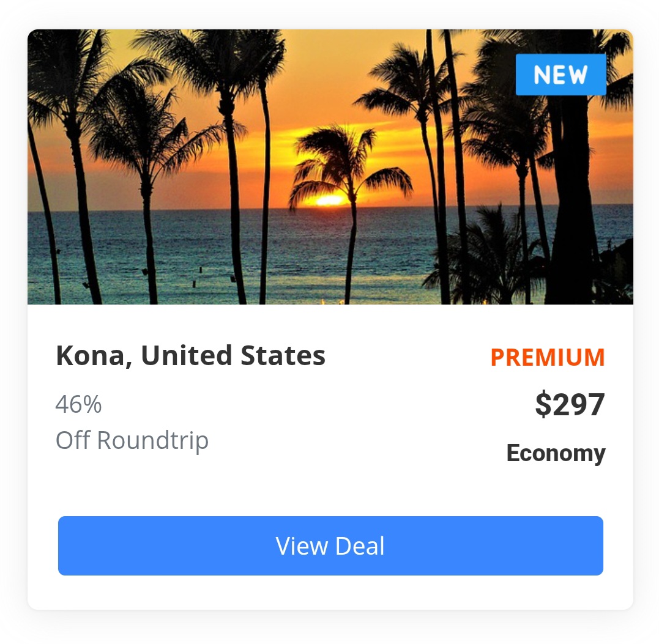Screen dimensions: 659x644
Task: Click the words United States in title
Action: pos(233,355)
